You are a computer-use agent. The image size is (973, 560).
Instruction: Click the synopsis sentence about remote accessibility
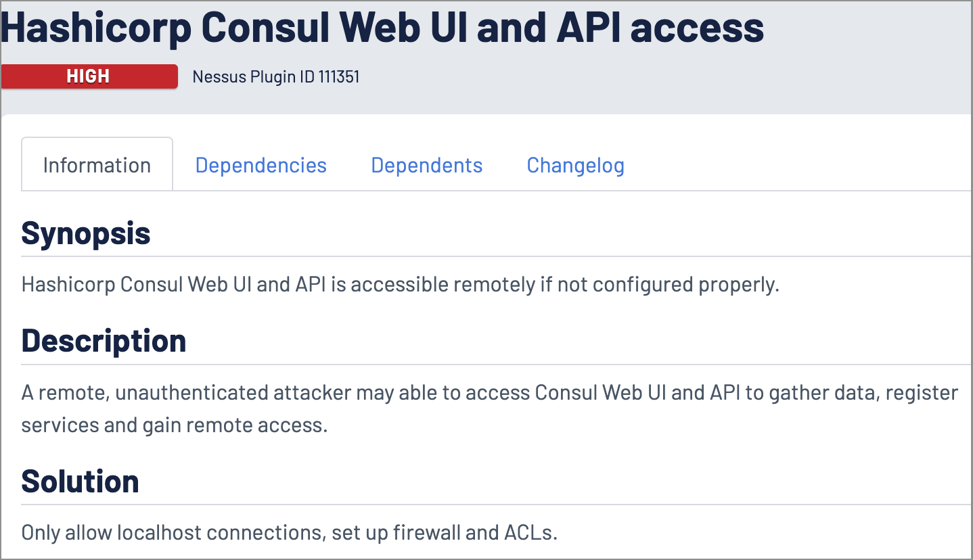pos(400,284)
